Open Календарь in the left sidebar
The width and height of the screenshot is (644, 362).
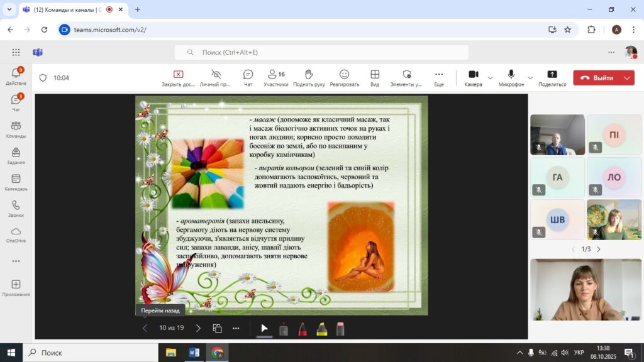coord(16,182)
